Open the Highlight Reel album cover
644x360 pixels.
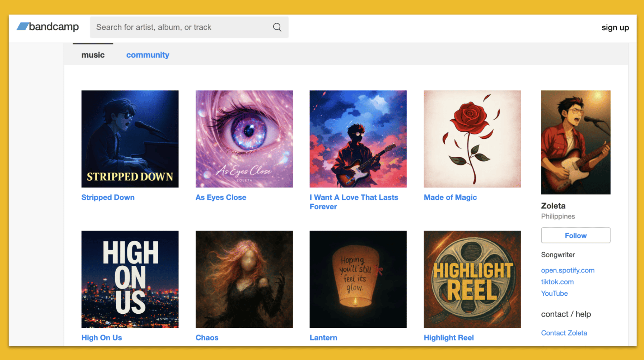[x=472, y=279]
